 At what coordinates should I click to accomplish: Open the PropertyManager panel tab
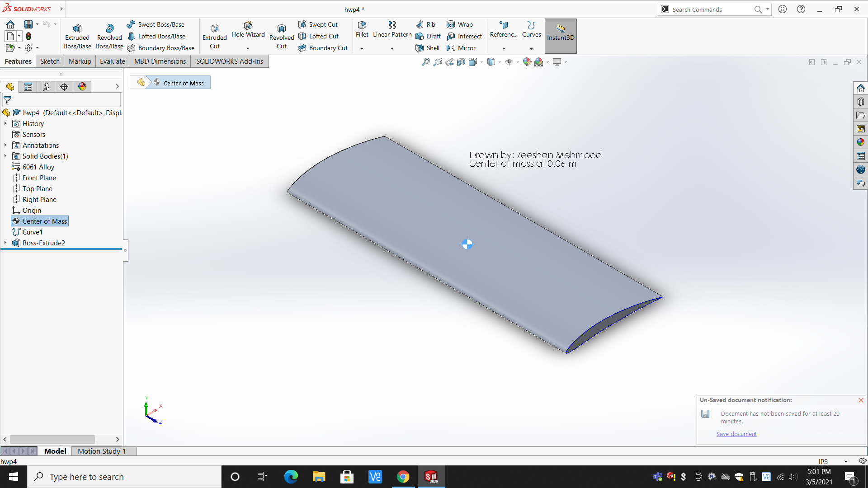click(28, 87)
